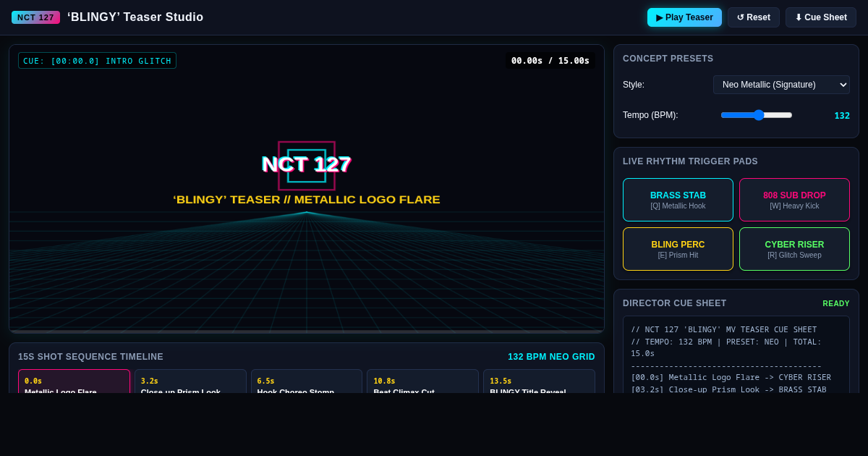Viewport: 868px width, 456px height.
Task: Open the Style preset dropdown
Action: [x=781, y=85]
